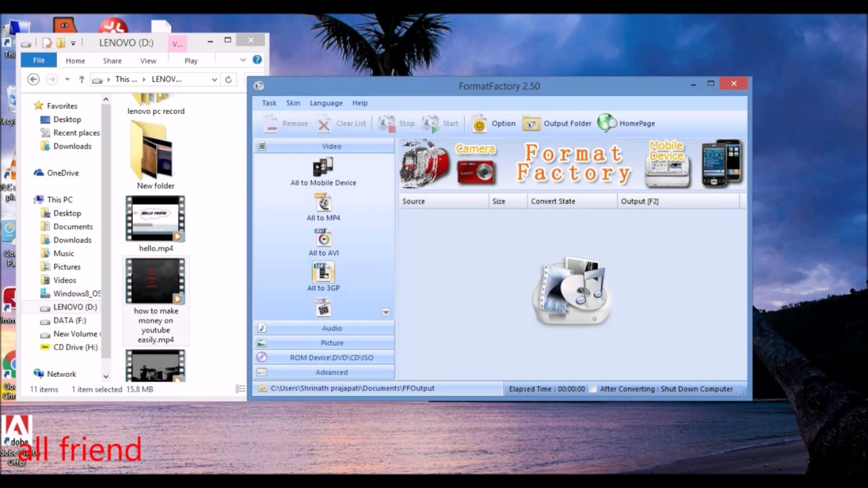Click the Explorer Back arrow

tap(33, 79)
